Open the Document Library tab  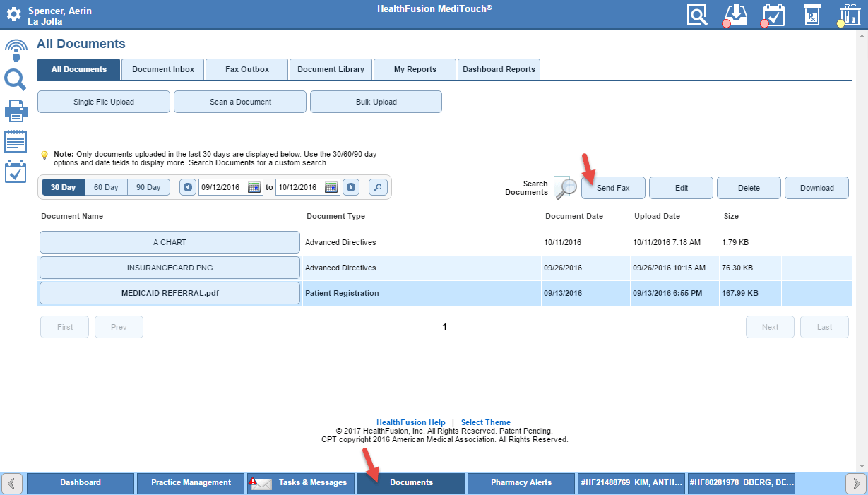click(331, 69)
